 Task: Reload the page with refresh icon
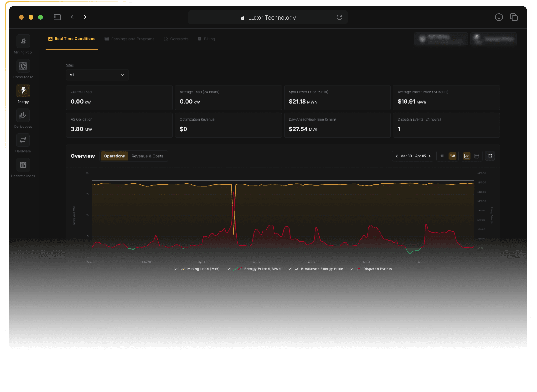340,17
